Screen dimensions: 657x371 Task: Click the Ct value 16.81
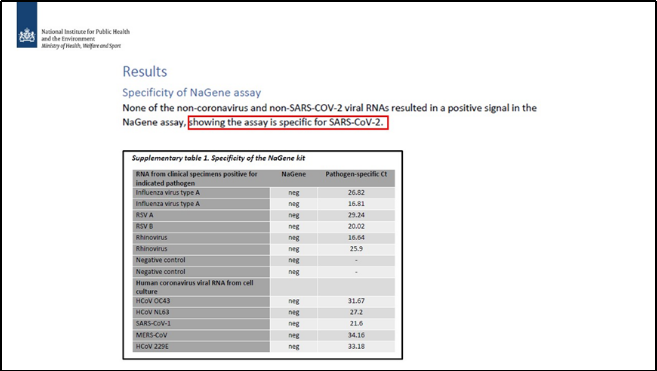click(x=356, y=204)
